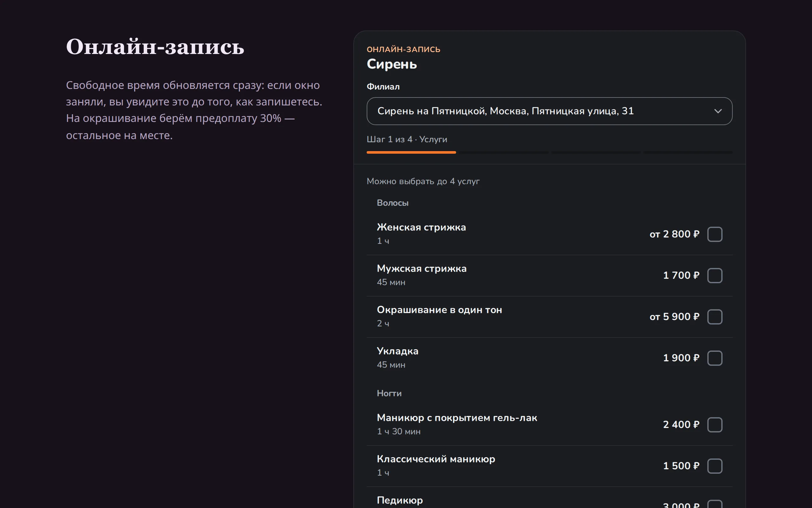This screenshot has width=812, height=508.
Task: Mark the Маникюр с покрытием гель-лак checkbox
Action: 715,425
